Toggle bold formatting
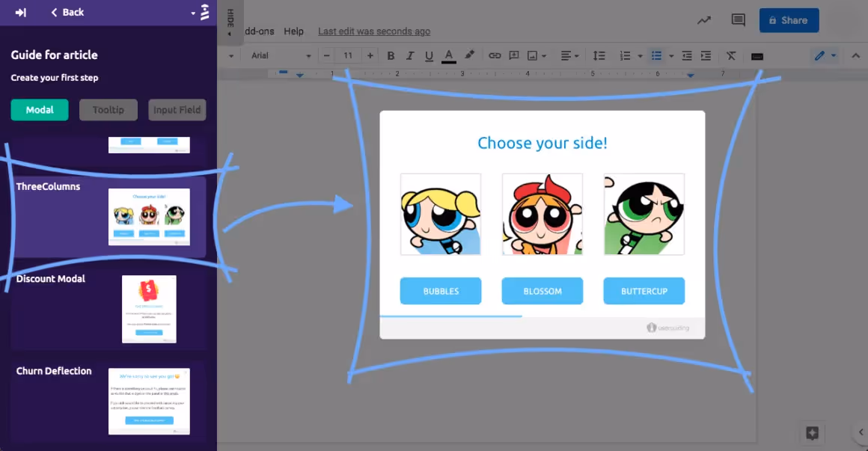The image size is (868, 451). pos(391,55)
